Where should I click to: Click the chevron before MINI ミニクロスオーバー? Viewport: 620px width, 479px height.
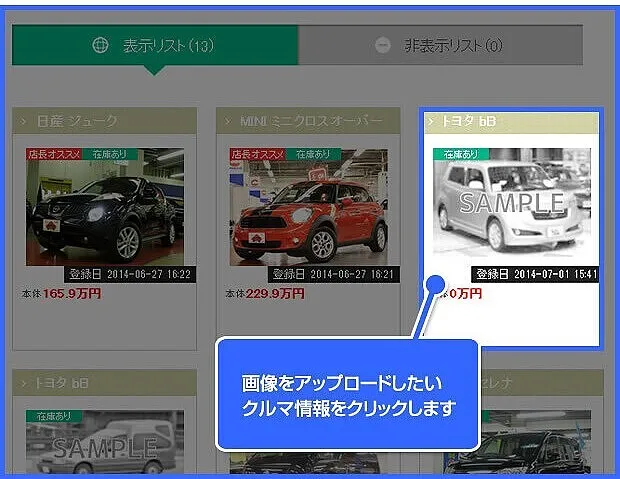tap(227, 121)
